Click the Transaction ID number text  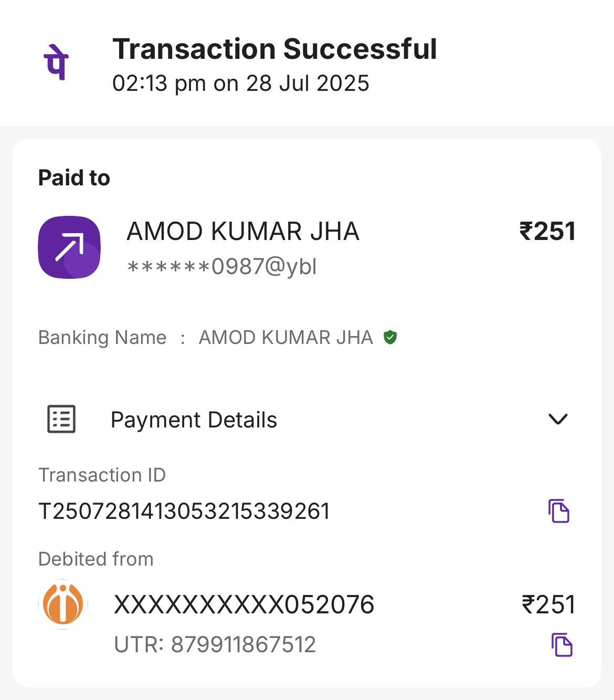click(184, 511)
